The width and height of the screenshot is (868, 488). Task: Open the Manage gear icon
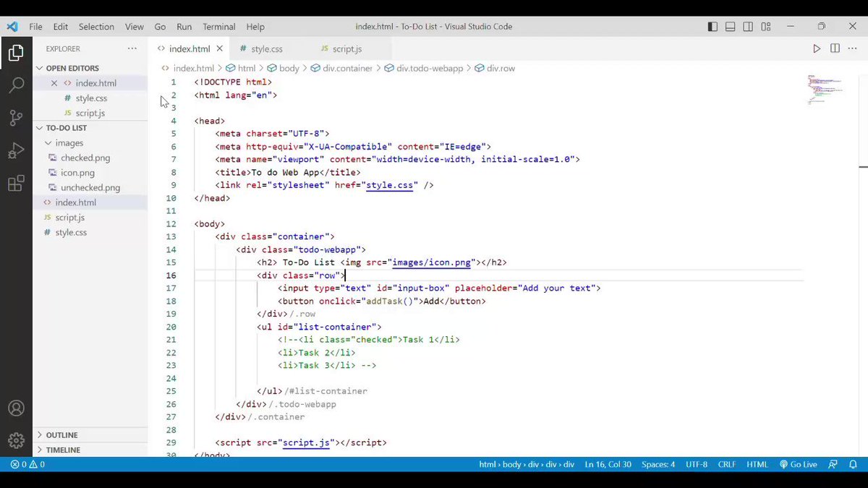[x=16, y=440]
